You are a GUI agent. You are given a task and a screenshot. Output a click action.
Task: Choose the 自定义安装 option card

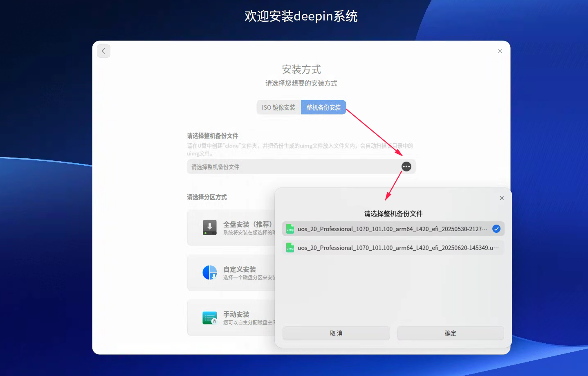[231, 273]
